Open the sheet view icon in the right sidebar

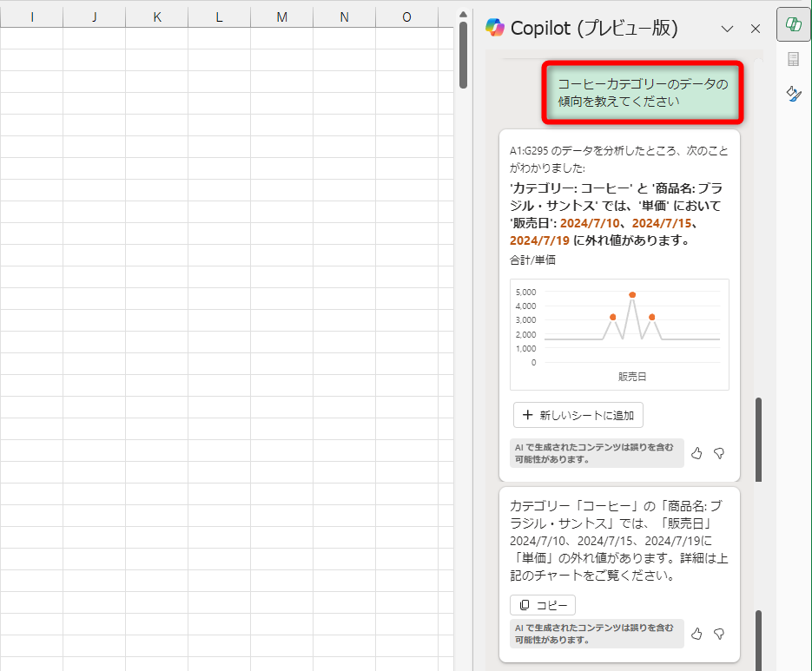[793, 59]
